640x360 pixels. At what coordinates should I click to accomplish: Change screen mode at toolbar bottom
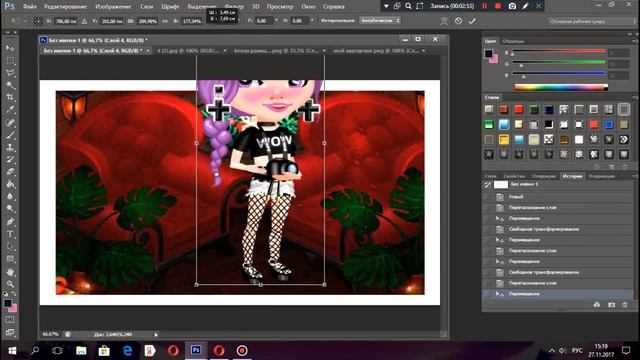pyautogui.click(x=10, y=333)
